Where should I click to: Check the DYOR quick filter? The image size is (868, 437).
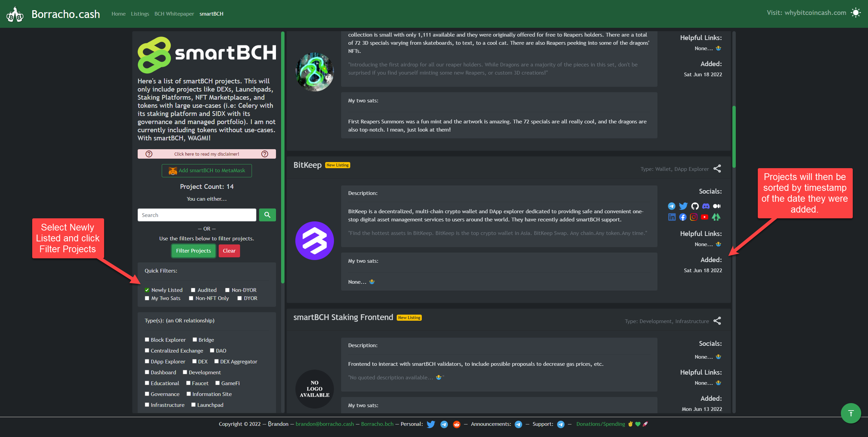239,298
